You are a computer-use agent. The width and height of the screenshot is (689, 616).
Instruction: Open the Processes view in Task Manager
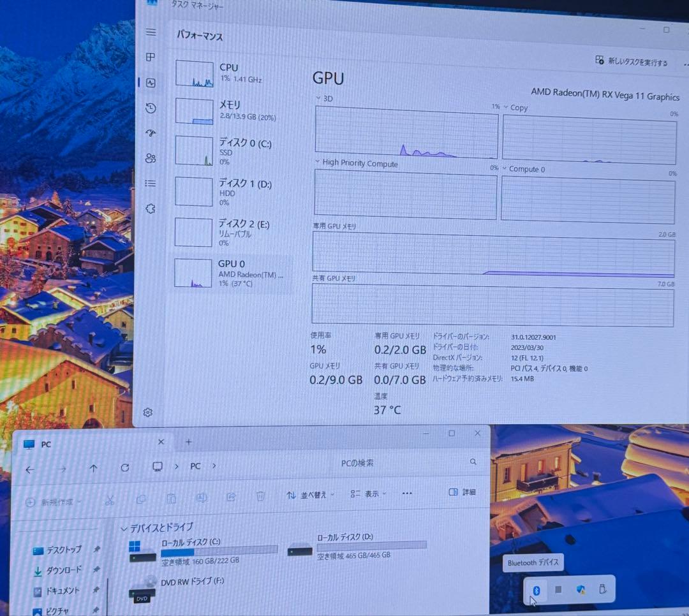(x=151, y=57)
